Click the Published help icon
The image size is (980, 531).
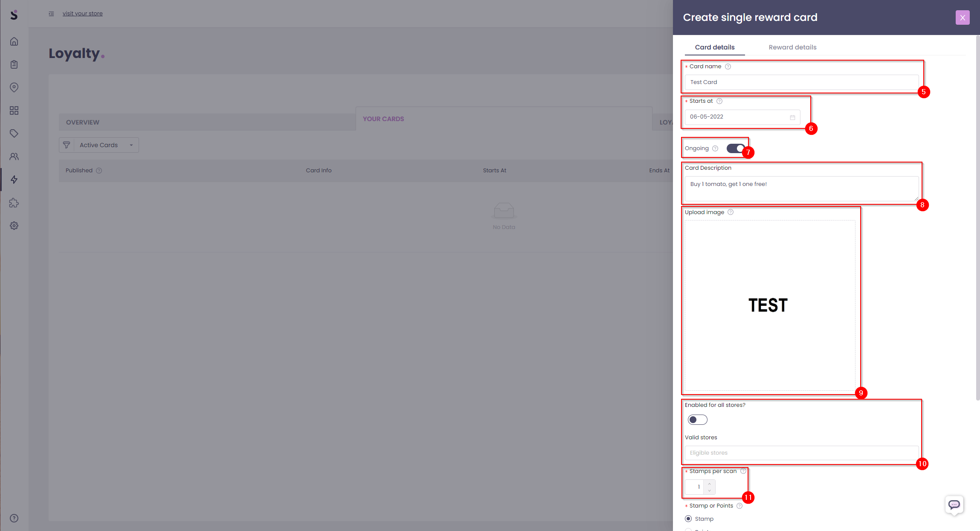coord(99,171)
